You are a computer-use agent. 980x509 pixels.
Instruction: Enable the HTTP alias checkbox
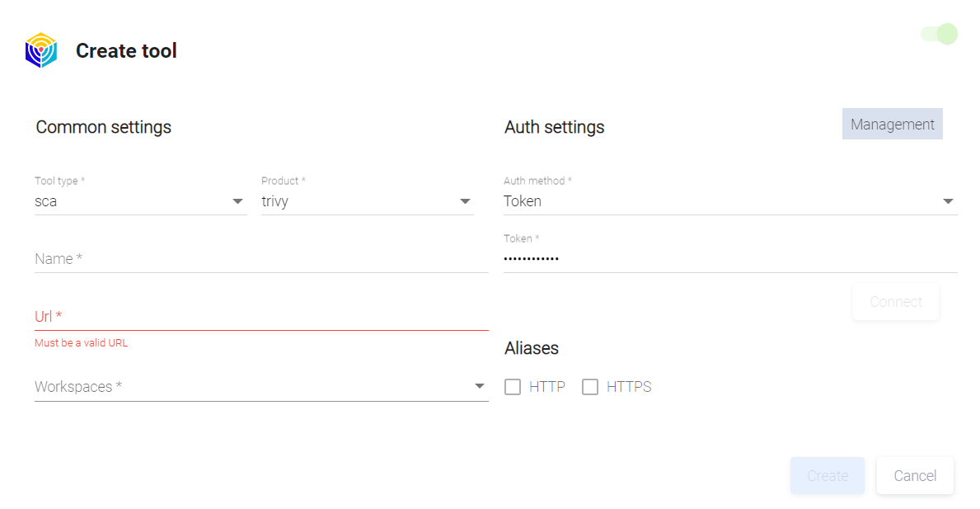[513, 387]
